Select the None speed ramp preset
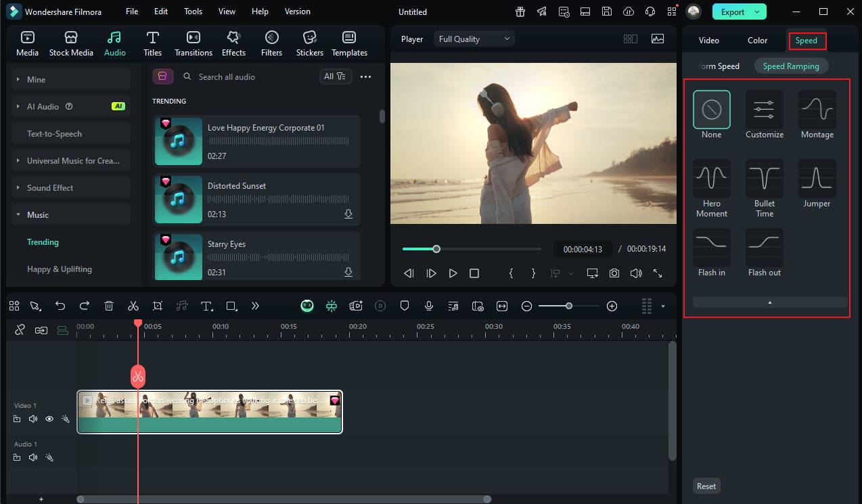Image resolution: width=862 pixels, height=504 pixels. pyautogui.click(x=712, y=115)
